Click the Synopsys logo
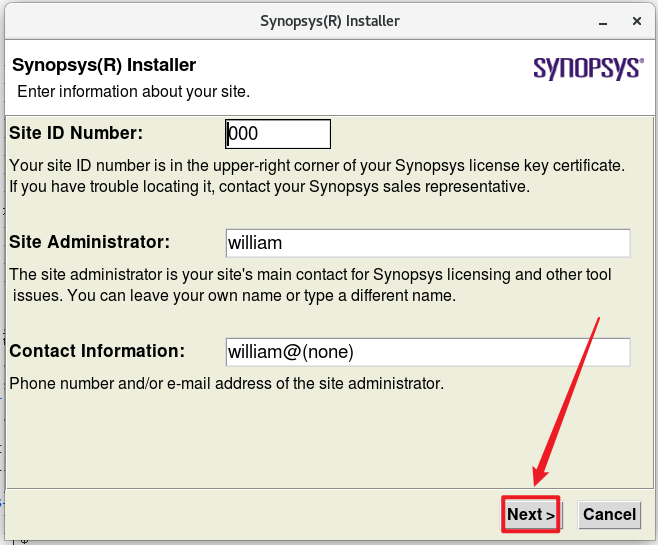 click(x=588, y=68)
